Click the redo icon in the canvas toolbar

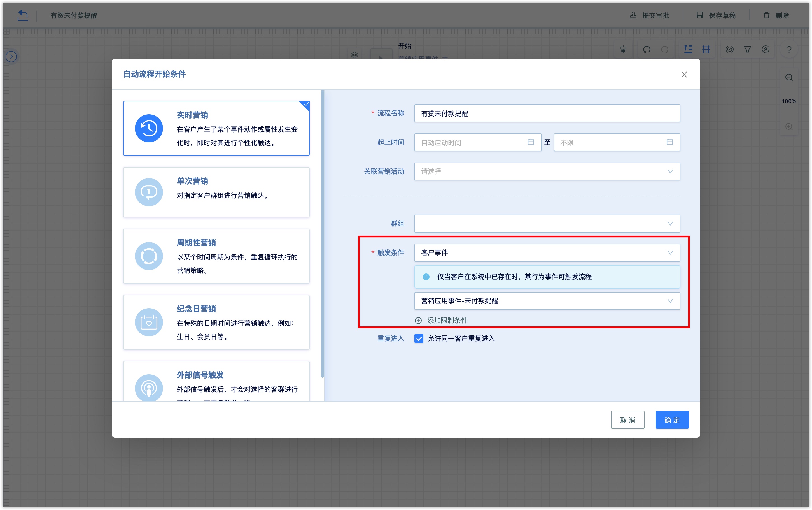point(664,50)
